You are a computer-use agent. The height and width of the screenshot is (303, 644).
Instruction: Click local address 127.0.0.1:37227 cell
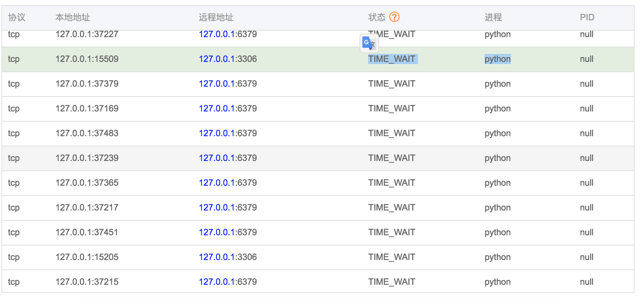[87, 35]
